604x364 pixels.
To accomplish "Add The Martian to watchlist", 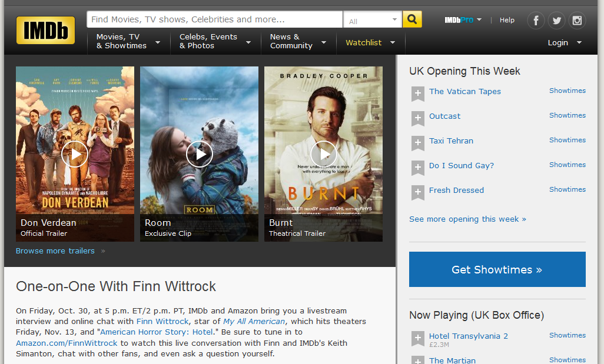I will coord(418,360).
